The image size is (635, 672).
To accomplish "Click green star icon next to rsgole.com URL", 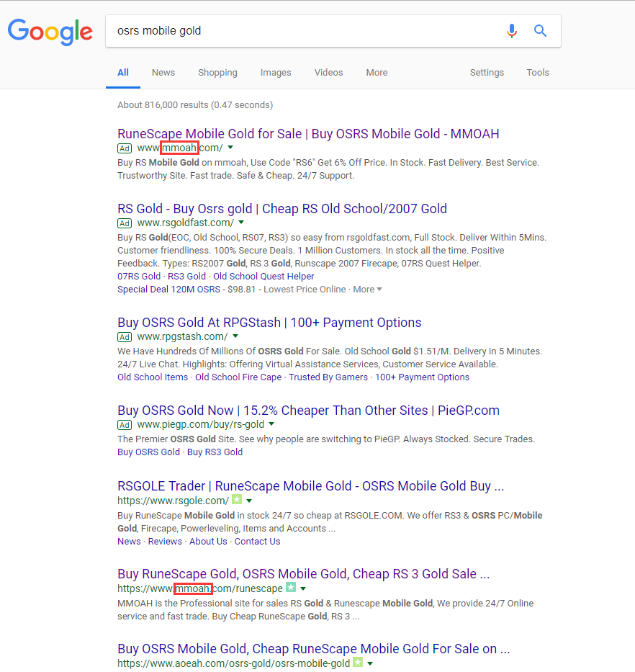I will pos(237,499).
